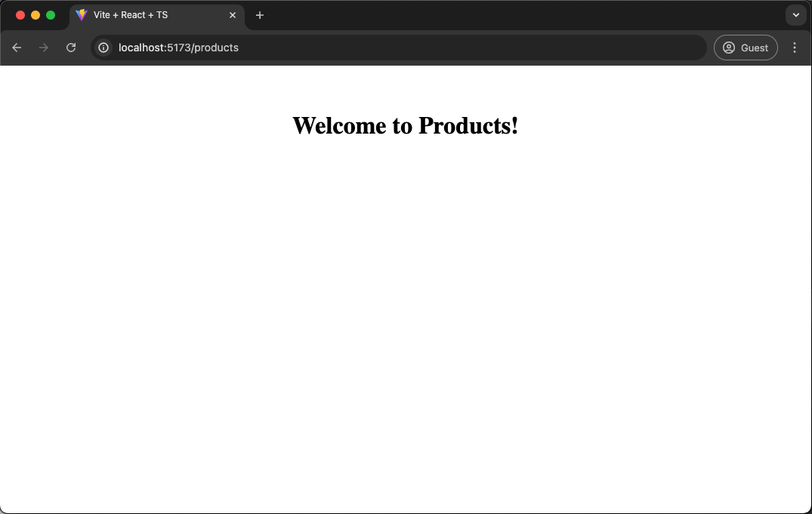The width and height of the screenshot is (812, 514).
Task: Click the yellow minimize traffic light
Action: (x=35, y=14)
